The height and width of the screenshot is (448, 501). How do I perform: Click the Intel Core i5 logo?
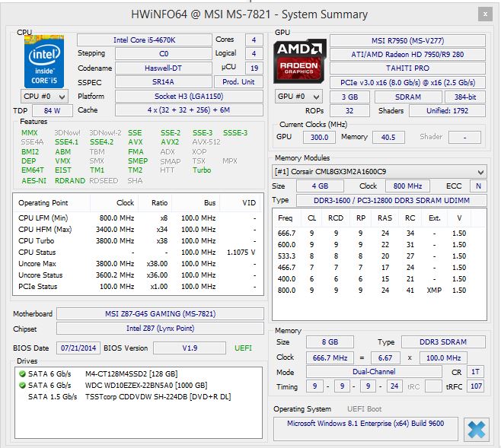tap(44, 62)
